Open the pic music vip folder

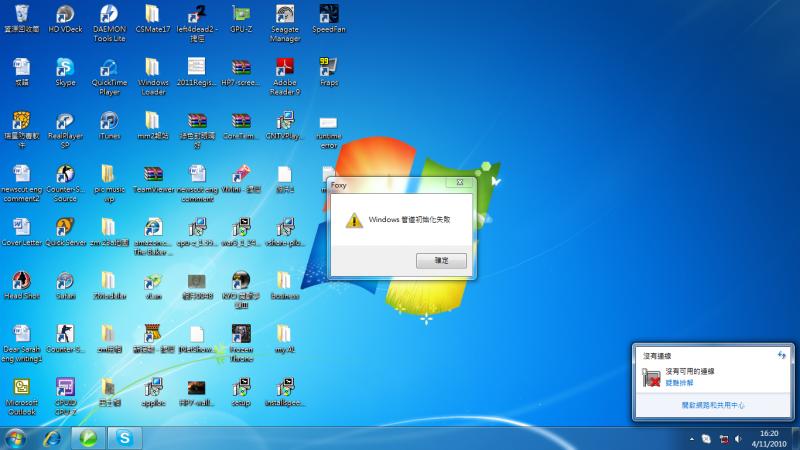point(109,184)
